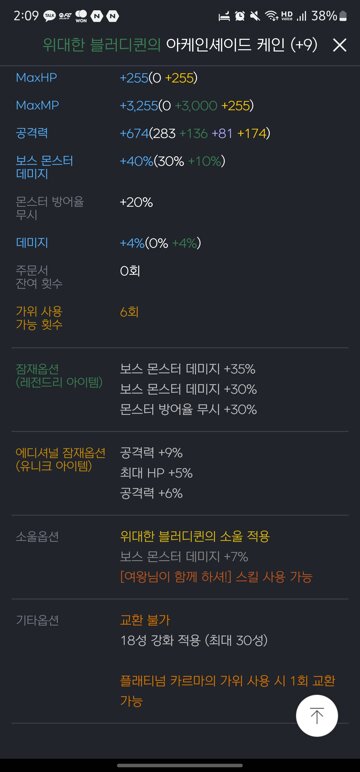Tap the Wi-Fi status icon

click(x=271, y=16)
